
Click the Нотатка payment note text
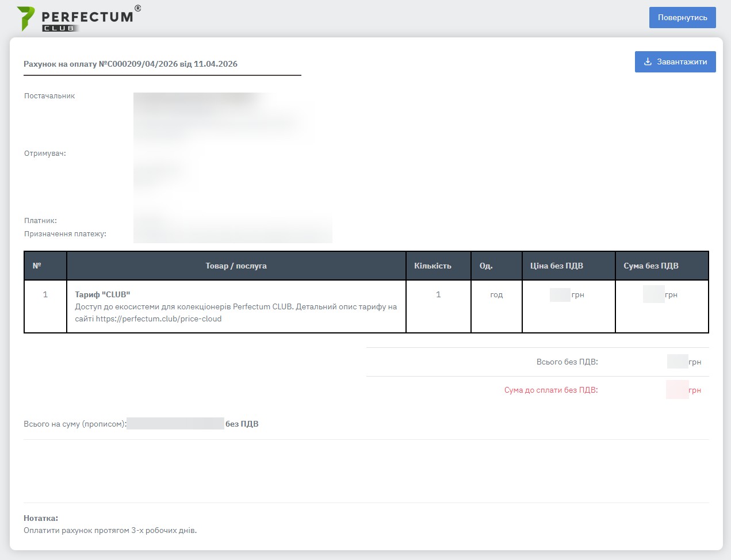click(110, 530)
